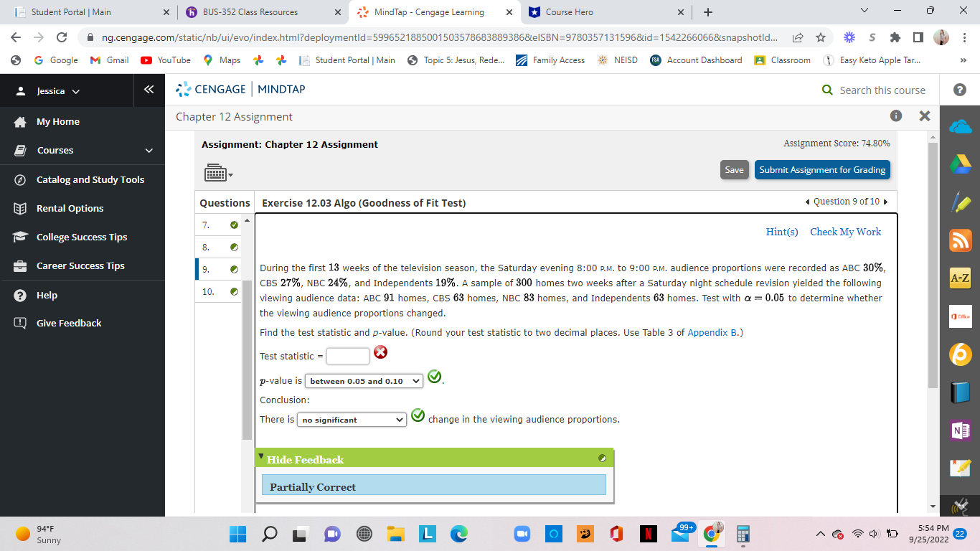Open the Office app in right dock
The height and width of the screenshot is (551, 980).
[960, 316]
